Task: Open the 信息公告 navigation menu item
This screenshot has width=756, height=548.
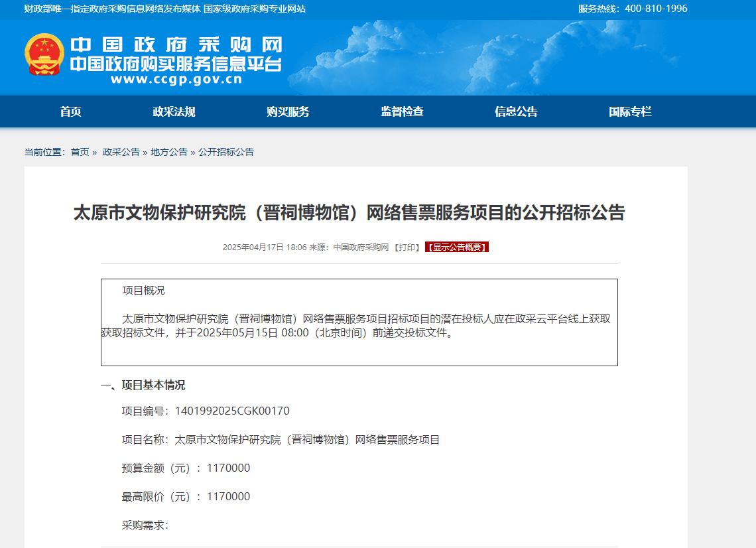Action: (515, 111)
